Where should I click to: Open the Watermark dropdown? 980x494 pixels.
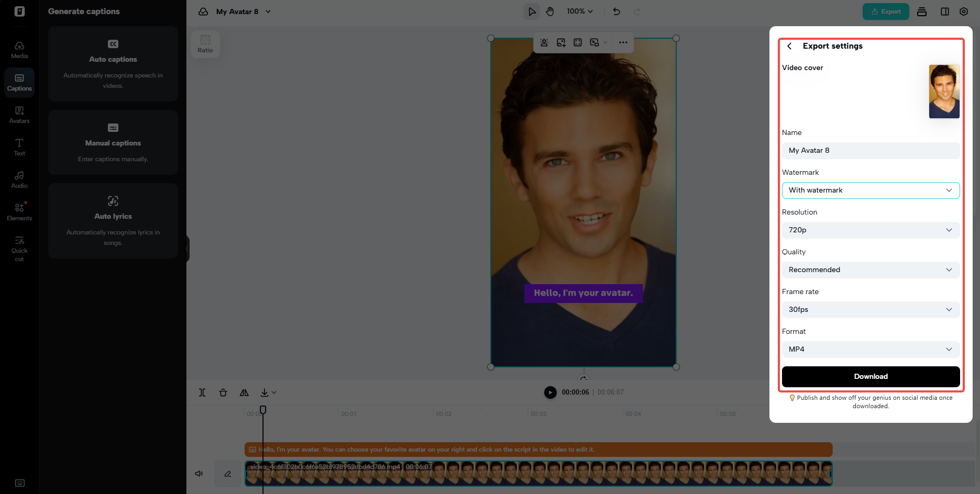870,190
